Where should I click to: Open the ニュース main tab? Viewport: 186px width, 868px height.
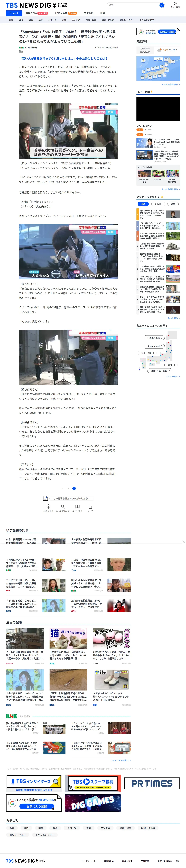coord(14,13)
